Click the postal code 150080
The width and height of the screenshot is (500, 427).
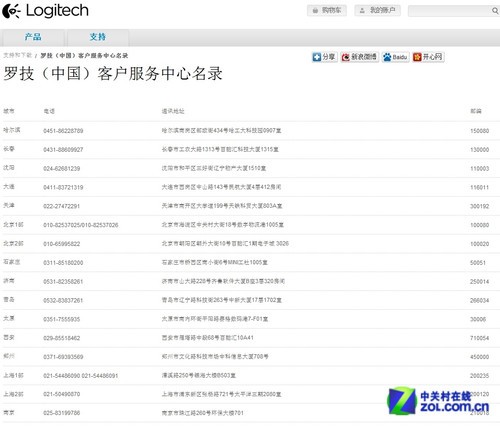click(x=479, y=131)
